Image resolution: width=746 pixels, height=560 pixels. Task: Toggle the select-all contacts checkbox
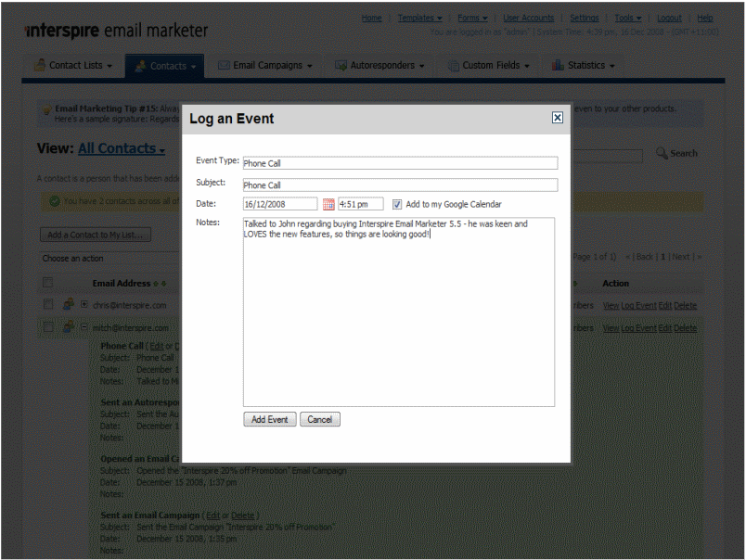click(x=47, y=283)
